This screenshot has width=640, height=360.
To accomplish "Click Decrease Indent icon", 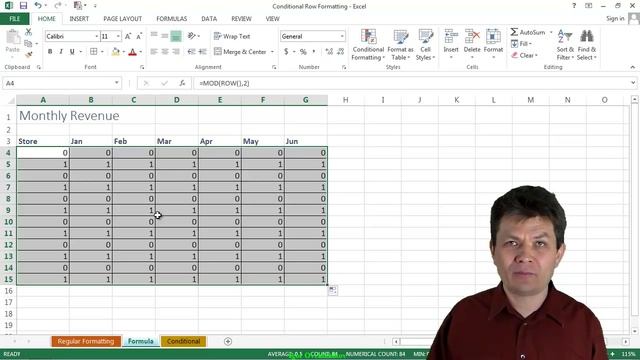I will 191,52.
